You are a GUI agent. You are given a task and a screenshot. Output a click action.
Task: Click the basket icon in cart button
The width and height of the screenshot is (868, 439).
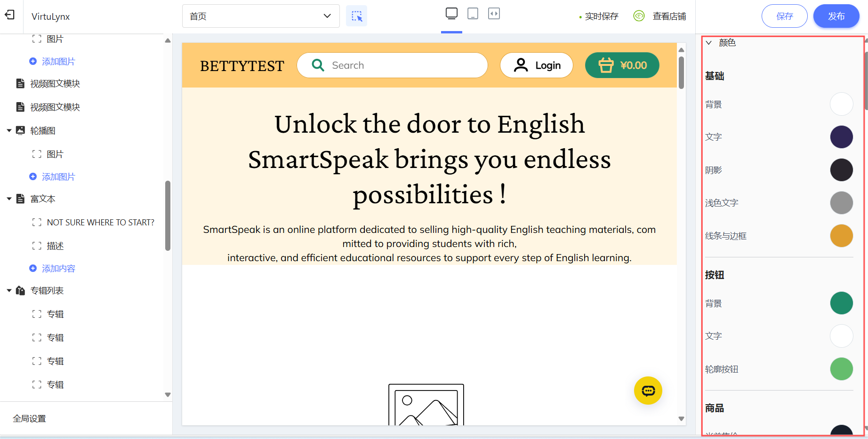click(606, 65)
